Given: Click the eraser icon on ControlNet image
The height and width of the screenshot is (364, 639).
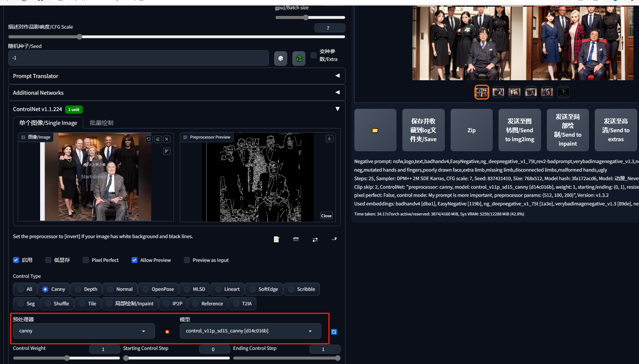Looking at the screenshot, I should (158, 139).
